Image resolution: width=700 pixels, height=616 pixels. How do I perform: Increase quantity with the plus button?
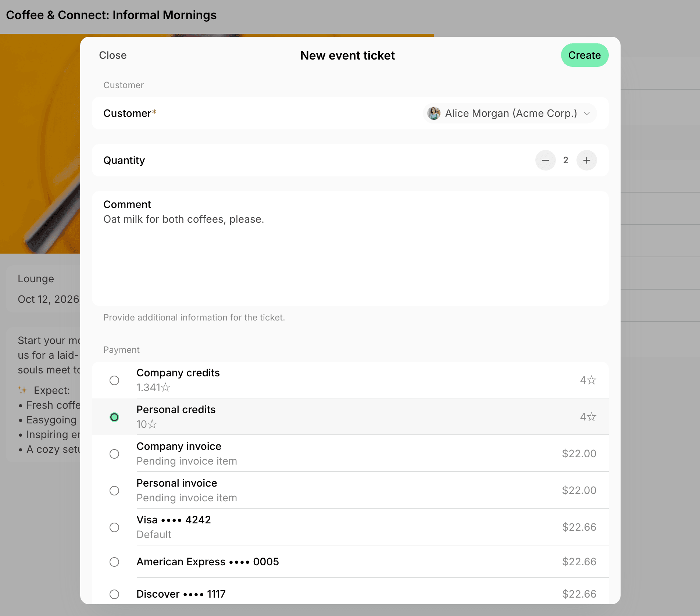click(x=586, y=160)
